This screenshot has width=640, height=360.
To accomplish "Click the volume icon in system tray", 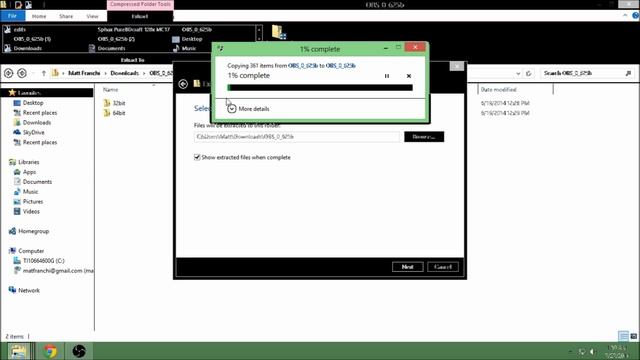I will coord(592,351).
